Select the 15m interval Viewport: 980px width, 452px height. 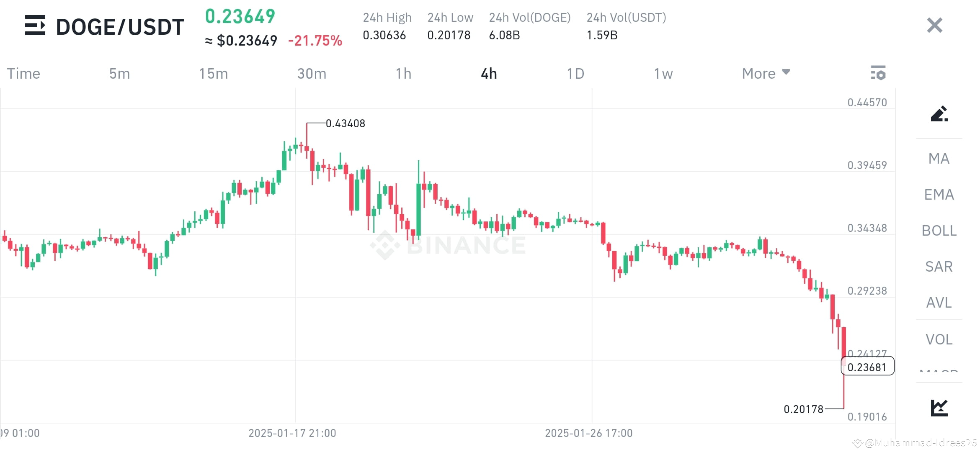tap(214, 73)
